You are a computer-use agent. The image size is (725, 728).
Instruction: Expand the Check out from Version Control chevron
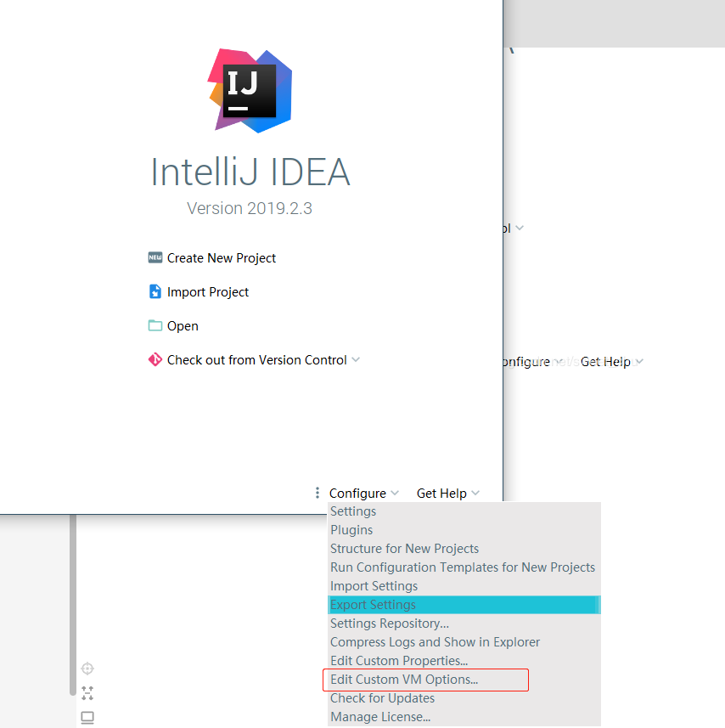356,359
